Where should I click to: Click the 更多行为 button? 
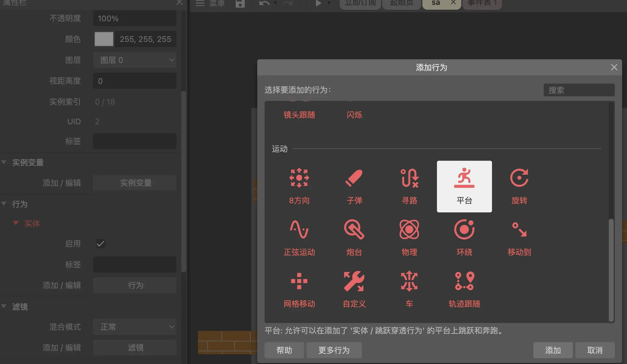[334, 350]
